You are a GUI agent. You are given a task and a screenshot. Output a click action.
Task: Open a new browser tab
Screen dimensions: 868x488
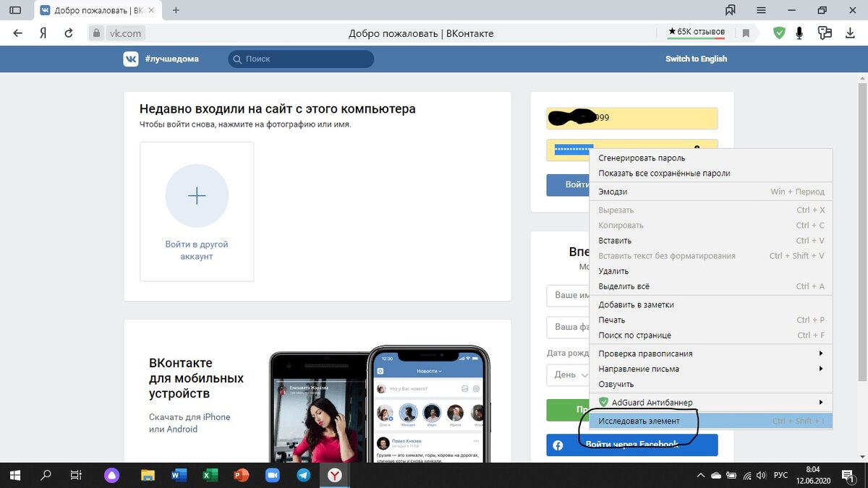[176, 10]
